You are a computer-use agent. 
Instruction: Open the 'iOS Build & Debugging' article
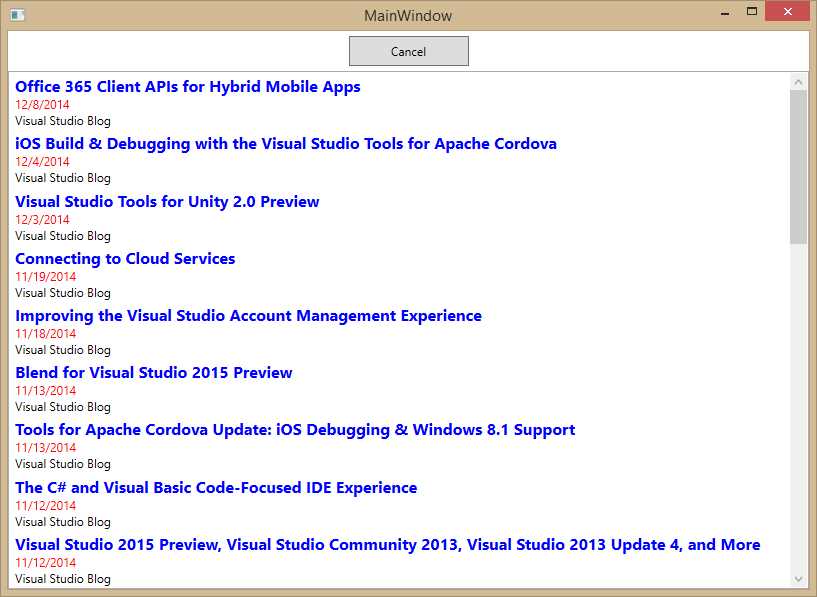click(x=285, y=143)
